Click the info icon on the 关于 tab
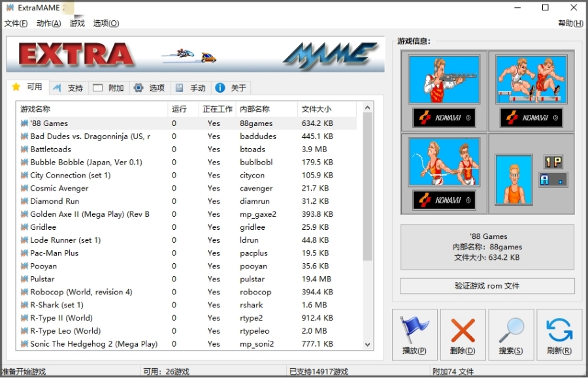Image resolution: width=588 pixels, height=378 pixels. coord(220,87)
